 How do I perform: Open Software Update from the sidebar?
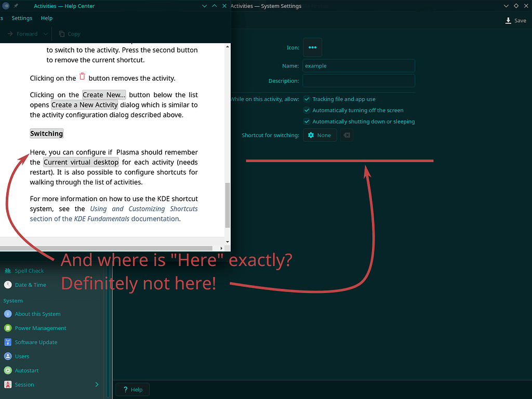35,342
